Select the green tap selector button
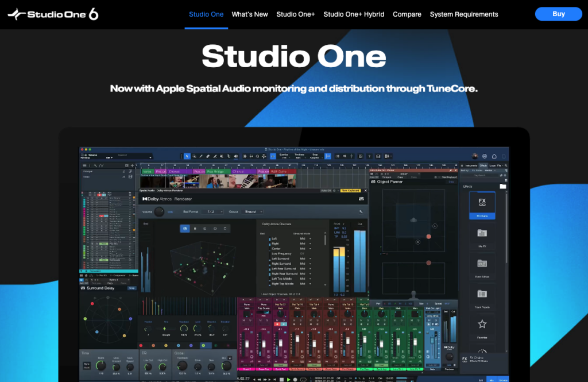The height and width of the screenshot is (382, 588). [203, 346]
